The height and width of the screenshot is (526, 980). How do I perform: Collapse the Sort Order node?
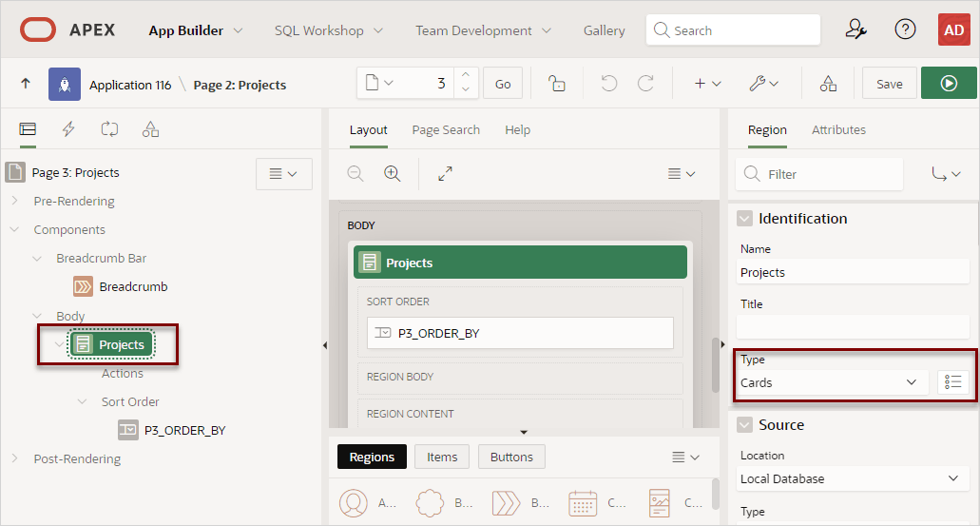[83, 401]
